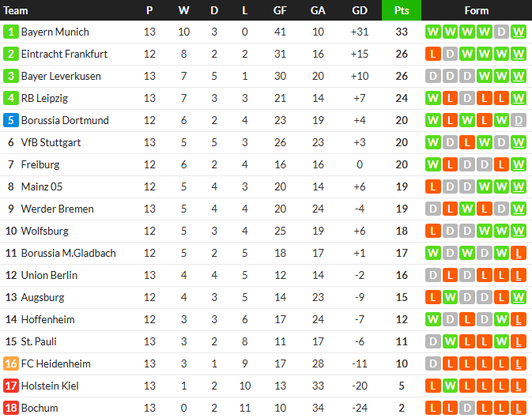Click the Team column header
The height and width of the screenshot is (418, 532).
(x=17, y=10)
